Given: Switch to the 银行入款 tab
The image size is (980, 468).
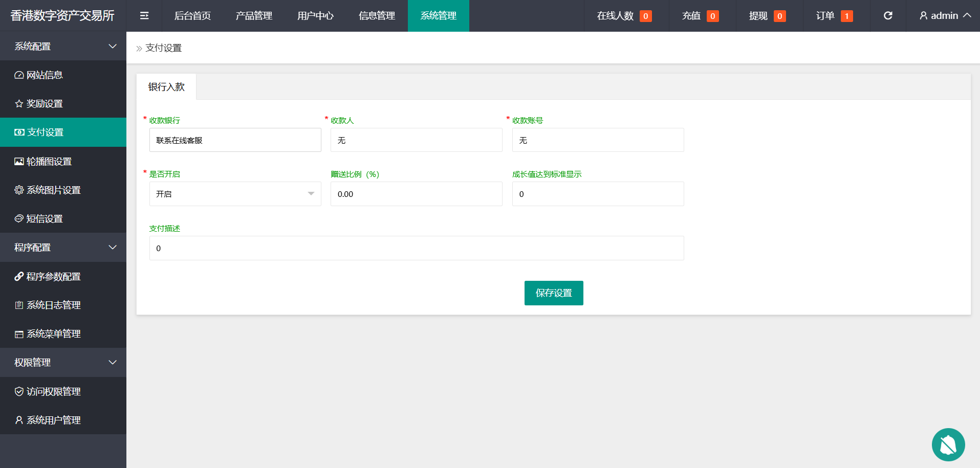Looking at the screenshot, I should coord(166,87).
